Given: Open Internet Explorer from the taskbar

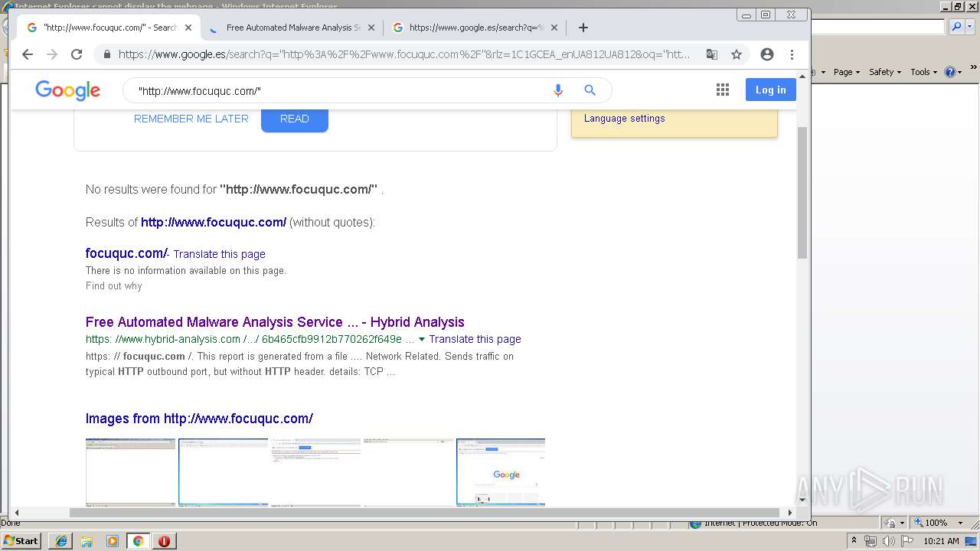Looking at the screenshot, I should 61,541.
